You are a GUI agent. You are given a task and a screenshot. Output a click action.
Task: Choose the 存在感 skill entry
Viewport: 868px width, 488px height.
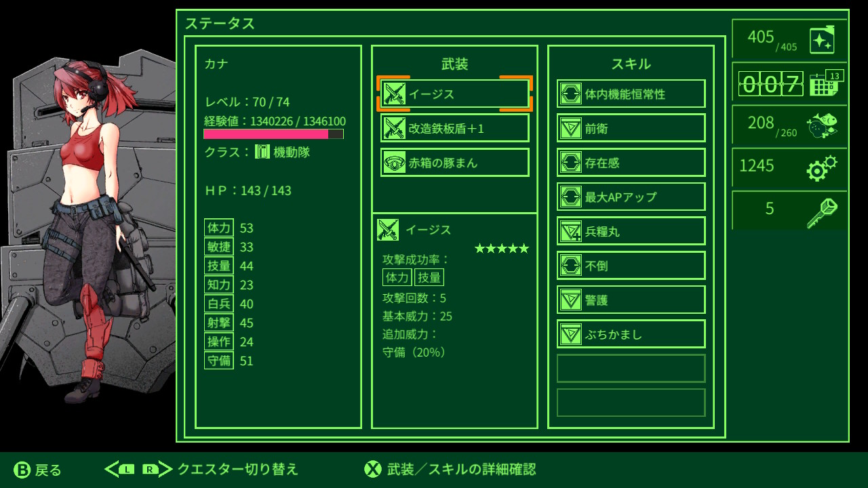(x=631, y=162)
